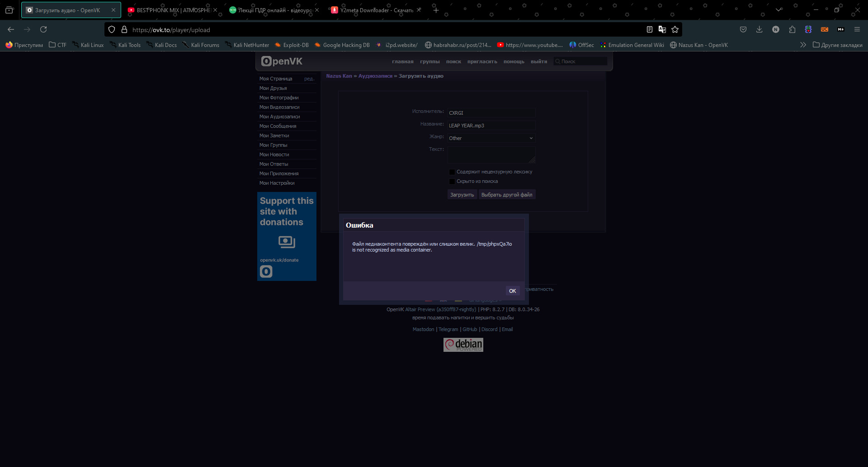Open the Другие закладки bookmarks folder
This screenshot has width=868, height=467.
838,45
